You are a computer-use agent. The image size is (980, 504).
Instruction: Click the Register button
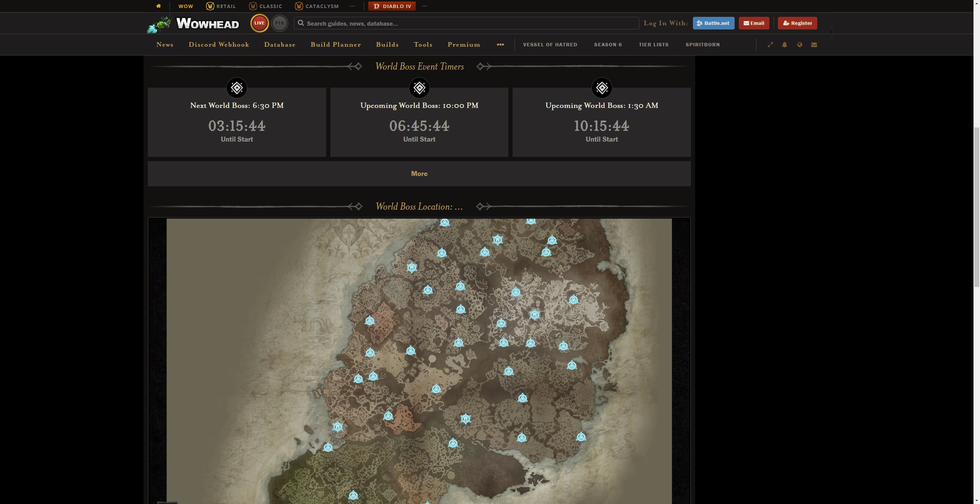[x=797, y=23]
